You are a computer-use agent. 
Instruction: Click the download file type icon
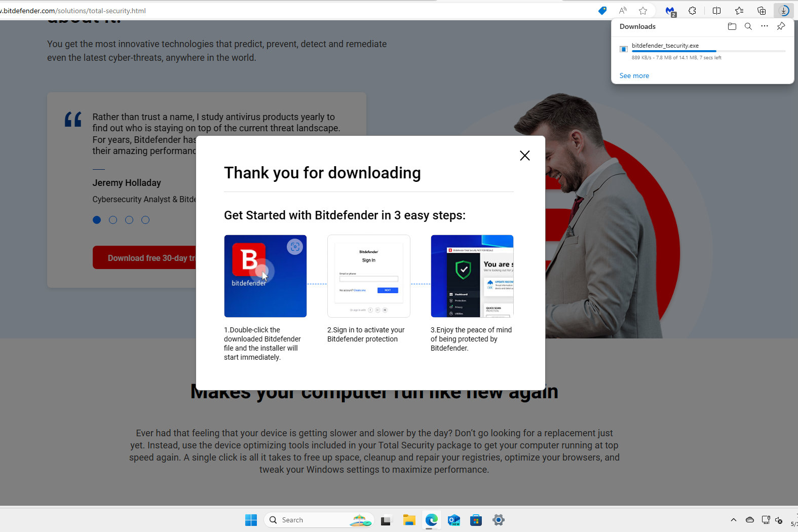(x=624, y=49)
